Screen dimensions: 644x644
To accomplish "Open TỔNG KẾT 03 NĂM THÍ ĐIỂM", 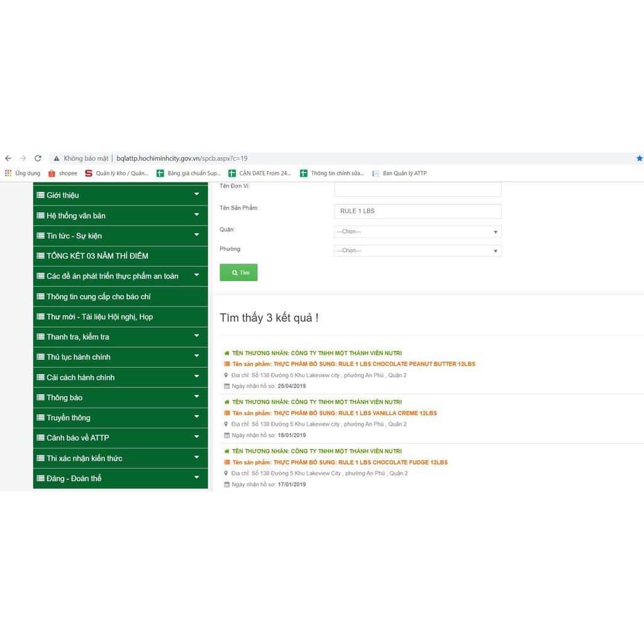I will [120, 256].
